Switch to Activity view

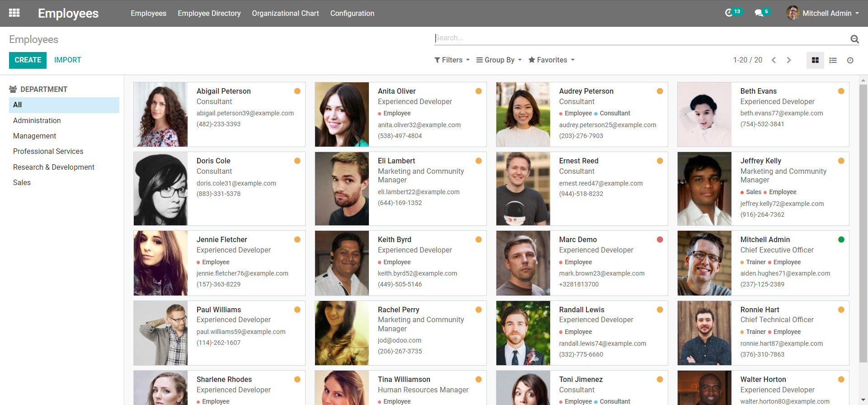[850, 60]
